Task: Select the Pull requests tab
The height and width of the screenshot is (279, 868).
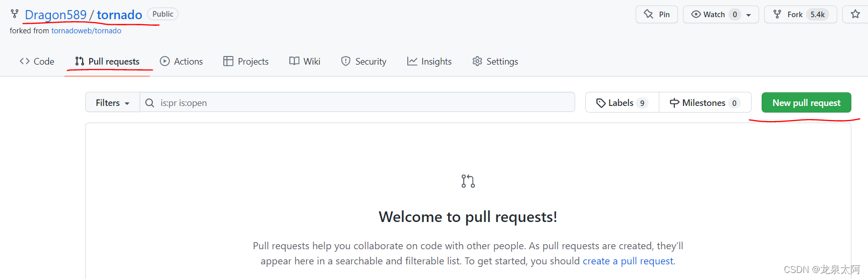Action: pyautogui.click(x=107, y=61)
